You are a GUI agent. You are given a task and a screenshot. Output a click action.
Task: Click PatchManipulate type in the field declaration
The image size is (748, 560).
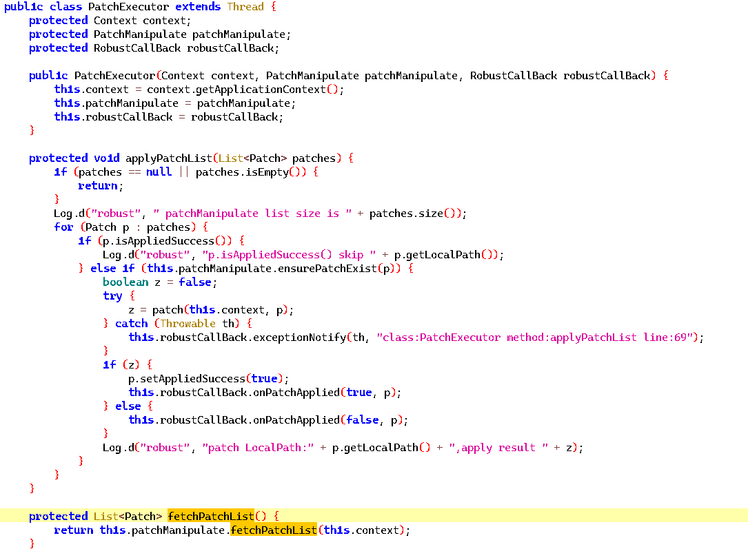[x=140, y=34]
